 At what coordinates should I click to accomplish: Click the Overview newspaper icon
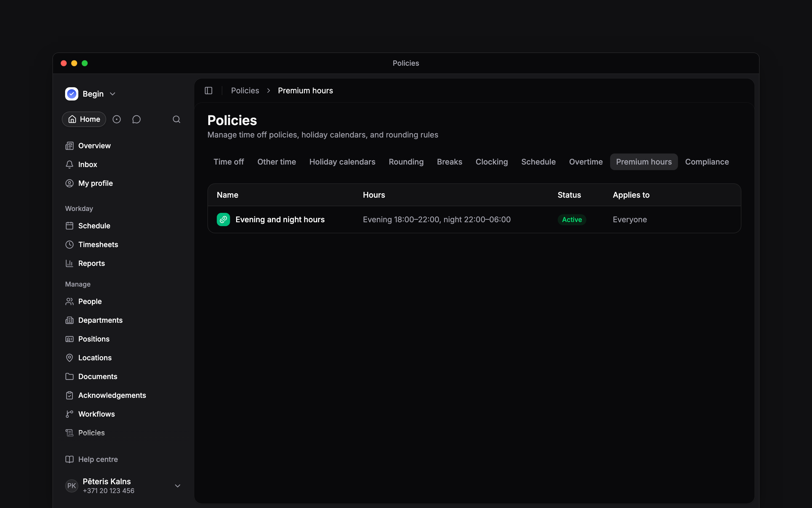pyautogui.click(x=70, y=146)
